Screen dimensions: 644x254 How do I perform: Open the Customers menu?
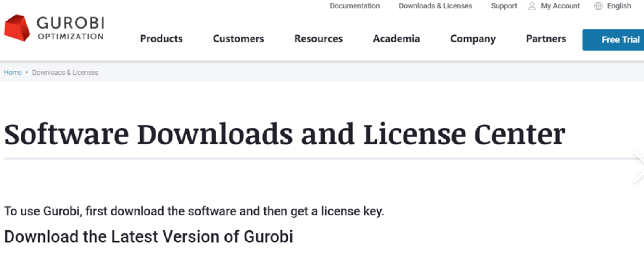[238, 39]
